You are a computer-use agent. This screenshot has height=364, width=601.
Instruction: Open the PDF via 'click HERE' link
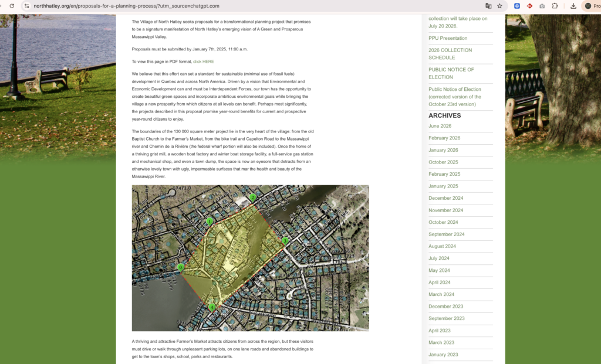204,61
